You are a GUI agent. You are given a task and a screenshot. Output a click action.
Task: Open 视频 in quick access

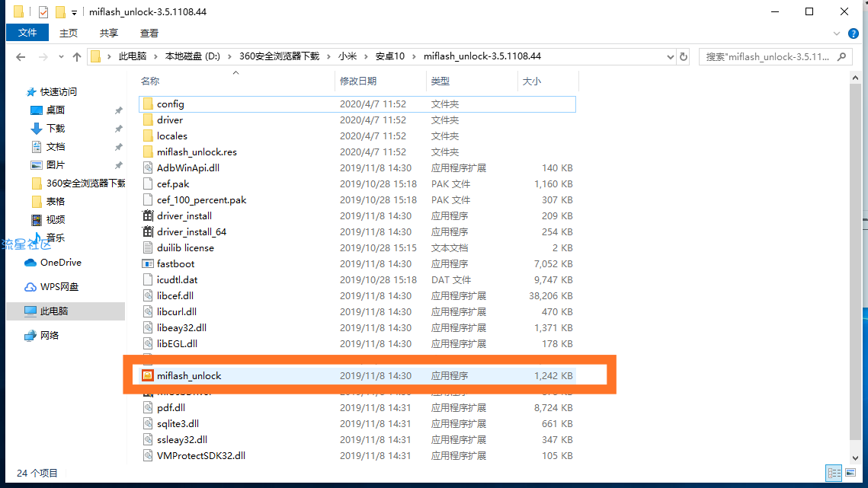[48, 220]
